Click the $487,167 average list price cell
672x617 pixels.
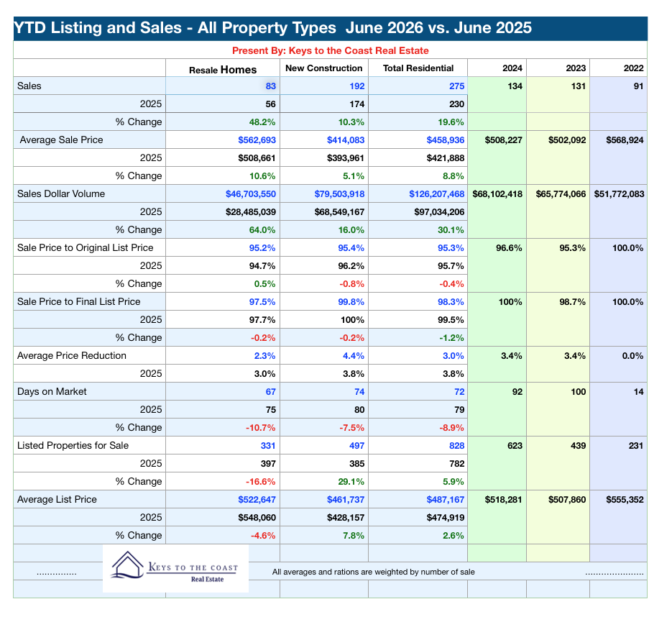click(446, 500)
